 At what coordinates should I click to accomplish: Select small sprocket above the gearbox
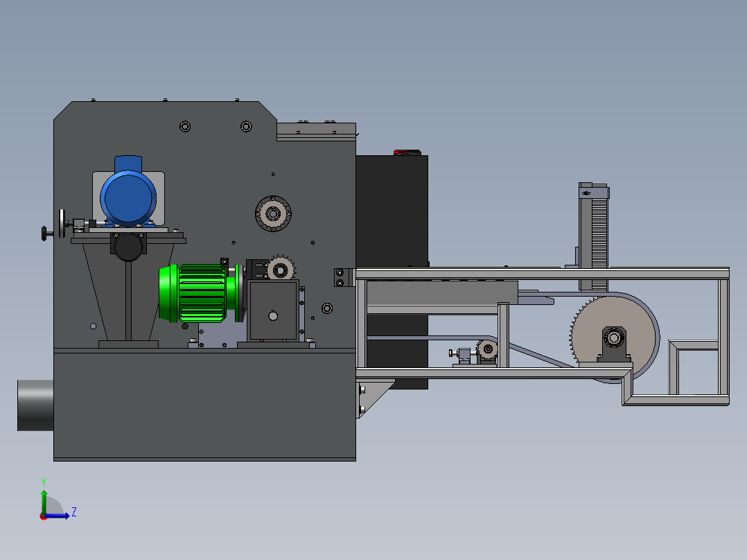point(280,270)
